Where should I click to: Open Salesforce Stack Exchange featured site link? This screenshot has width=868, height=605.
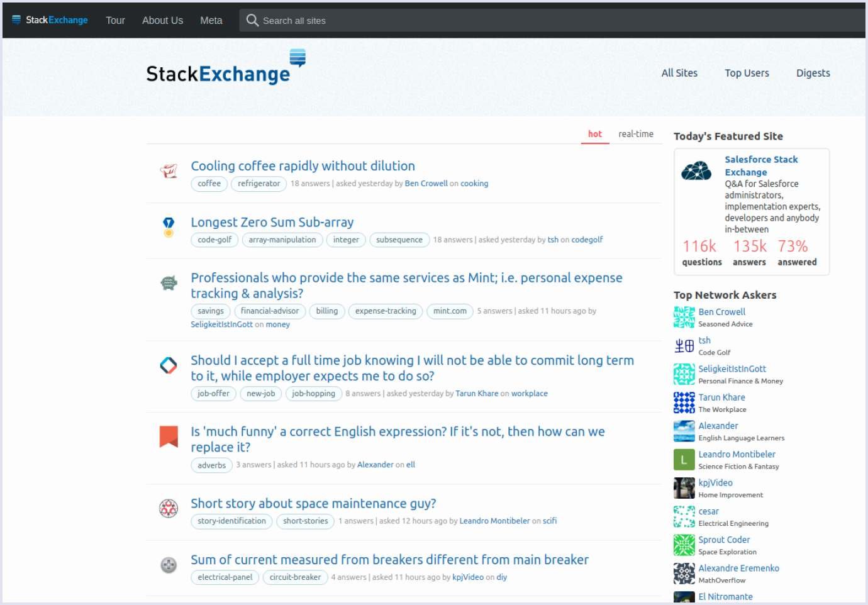click(x=761, y=166)
